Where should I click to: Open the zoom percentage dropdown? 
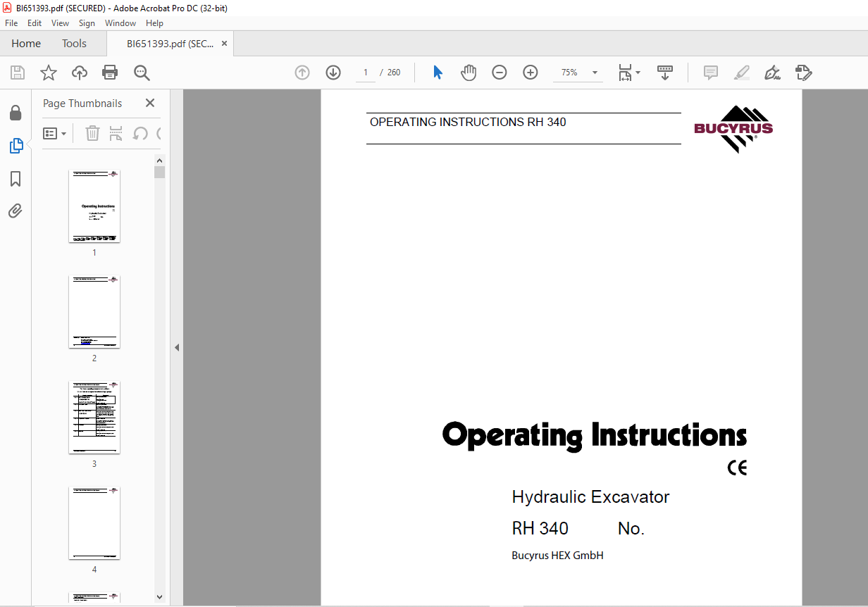click(x=595, y=73)
